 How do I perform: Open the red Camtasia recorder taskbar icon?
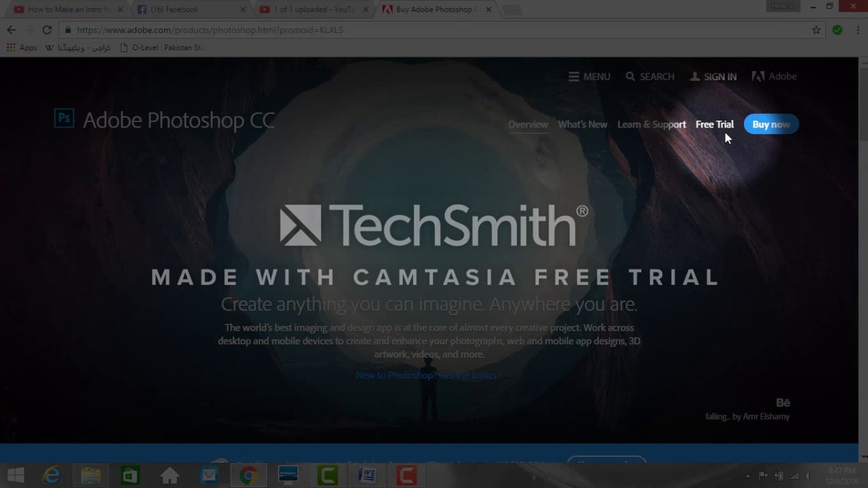(x=406, y=475)
